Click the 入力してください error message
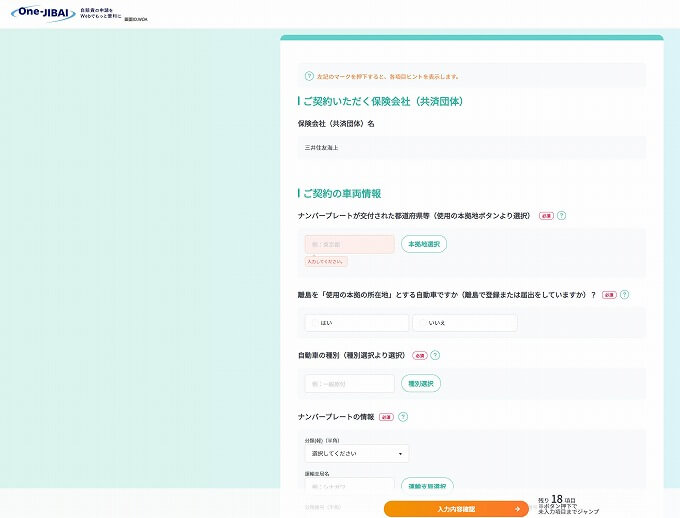680x518 pixels. pyautogui.click(x=326, y=262)
